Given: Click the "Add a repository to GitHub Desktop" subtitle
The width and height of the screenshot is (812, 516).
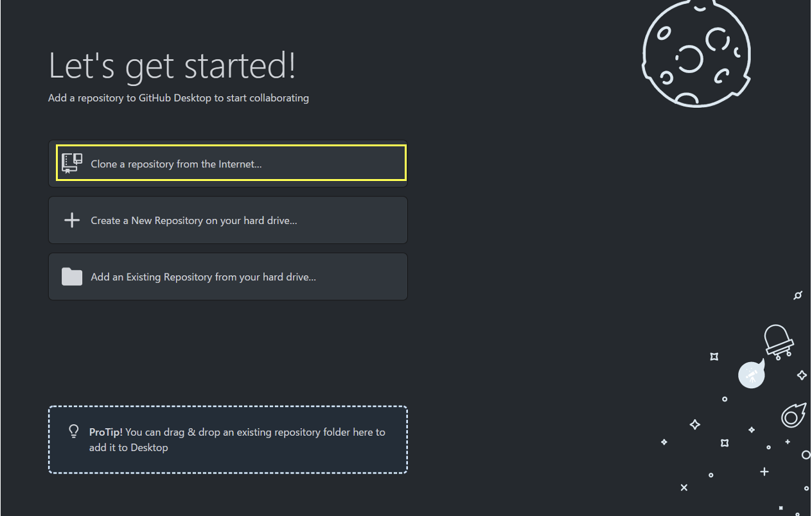Looking at the screenshot, I should tap(179, 98).
